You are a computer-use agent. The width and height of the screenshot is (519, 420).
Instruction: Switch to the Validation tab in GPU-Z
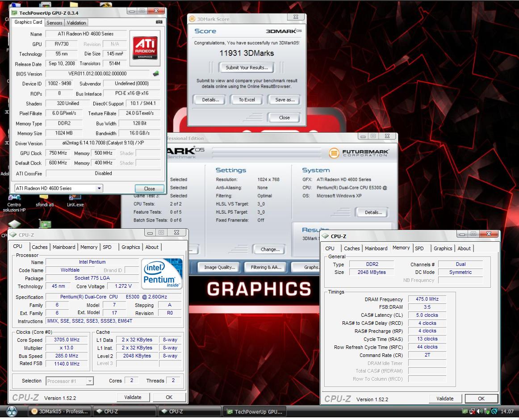point(76,22)
